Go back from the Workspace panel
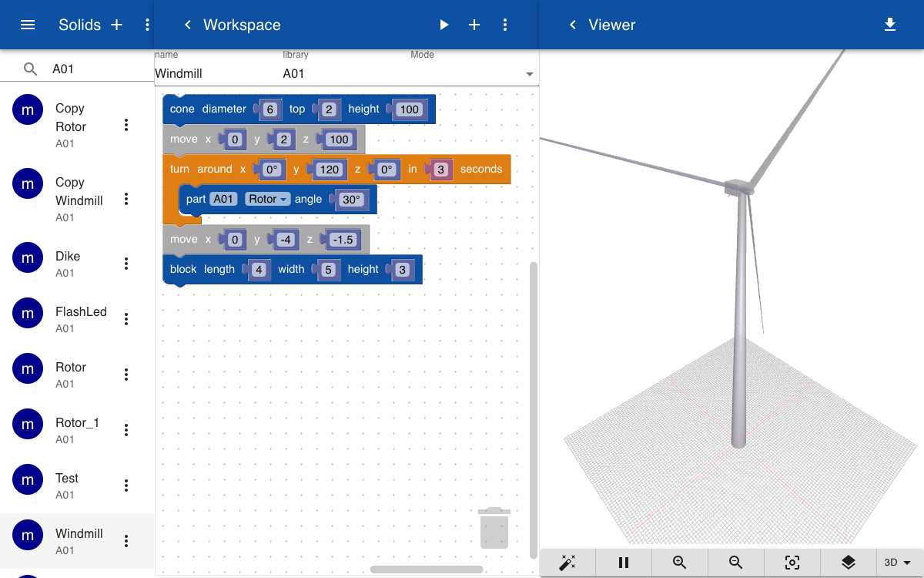The height and width of the screenshot is (578, 924). (187, 25)
